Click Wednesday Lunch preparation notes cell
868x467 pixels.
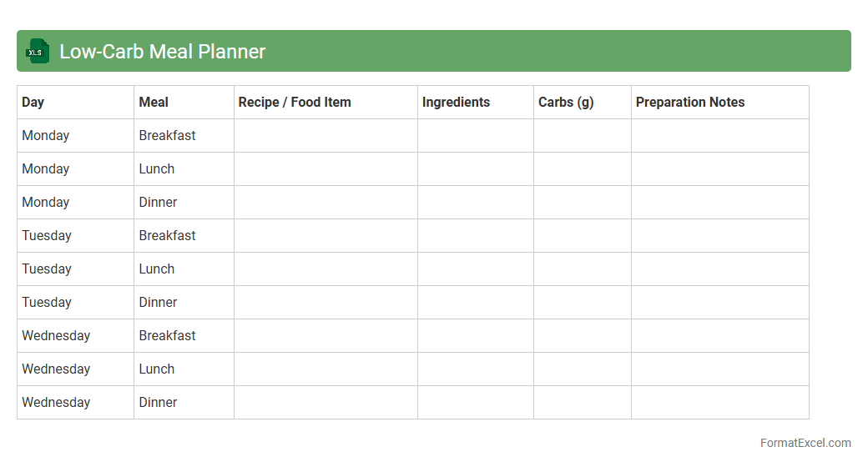tap(719, 369)
